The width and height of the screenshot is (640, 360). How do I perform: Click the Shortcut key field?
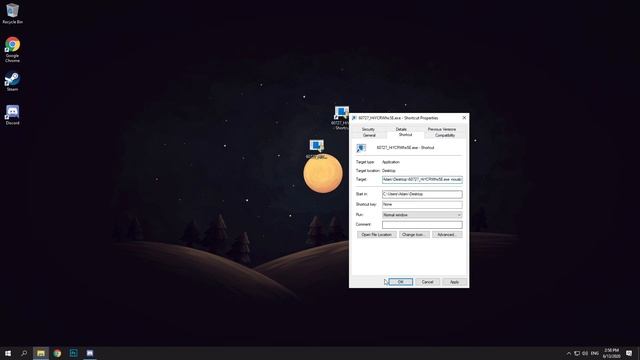[422, 204]
